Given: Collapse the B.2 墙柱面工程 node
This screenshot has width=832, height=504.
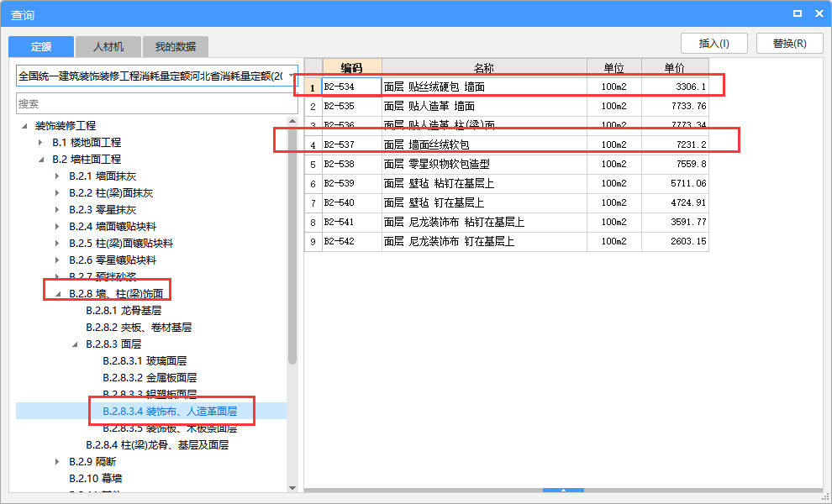Looking at the screenshot, I should 41,160.
